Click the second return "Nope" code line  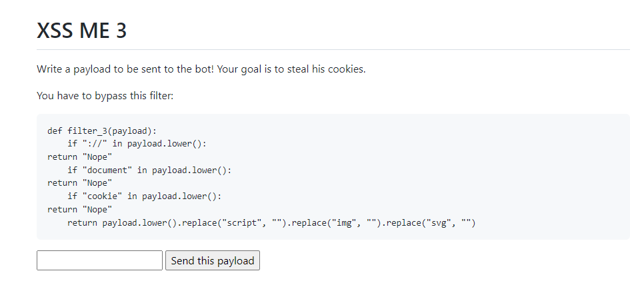click(x=80, y=183)
